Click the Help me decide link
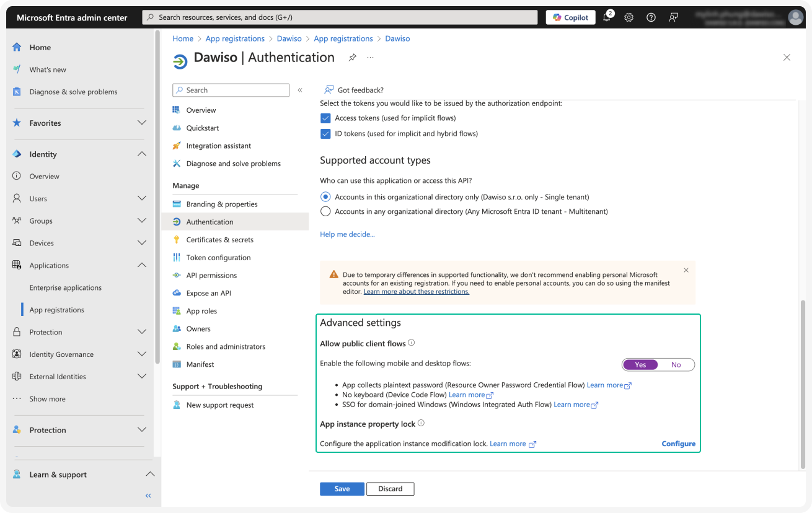The height and width of the screenshot is (513, 812). [347, 234]
